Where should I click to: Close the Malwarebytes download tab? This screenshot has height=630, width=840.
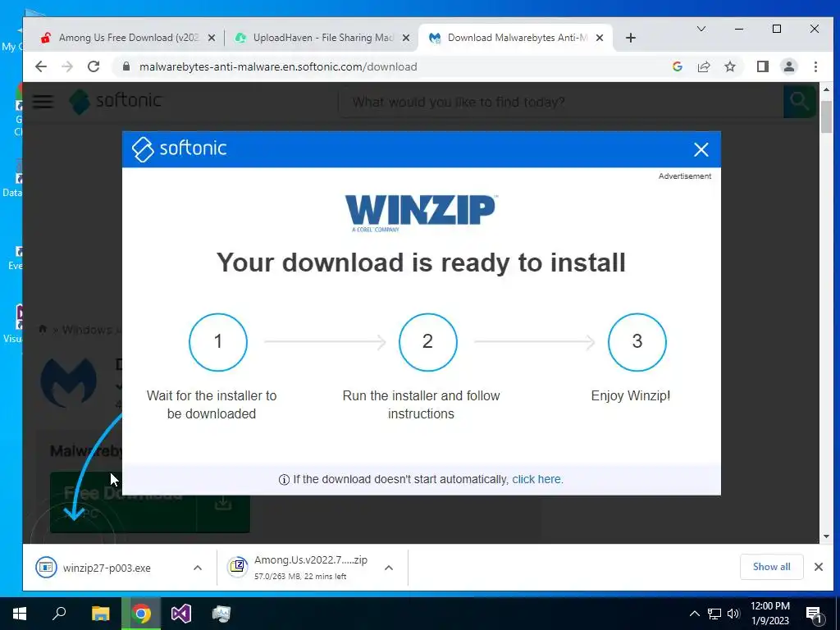coord(600,38)
